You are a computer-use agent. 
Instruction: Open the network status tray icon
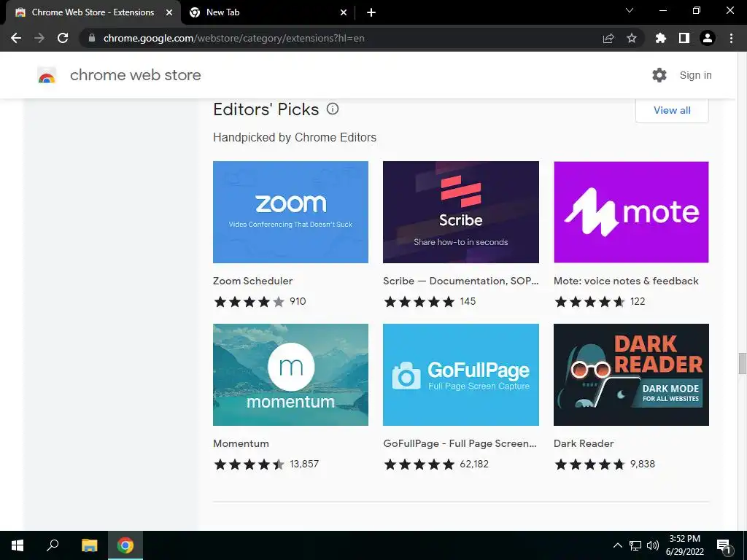pyautogui.click(x=635, y=545)
